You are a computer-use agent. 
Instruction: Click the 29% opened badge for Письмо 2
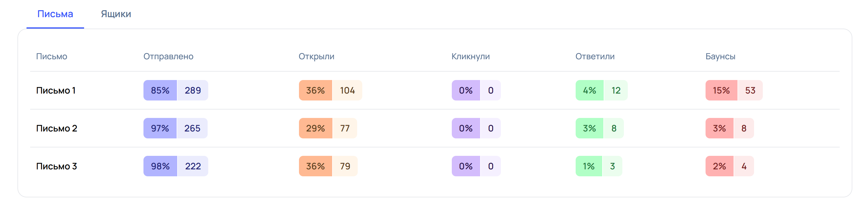(x=316, y=128)
